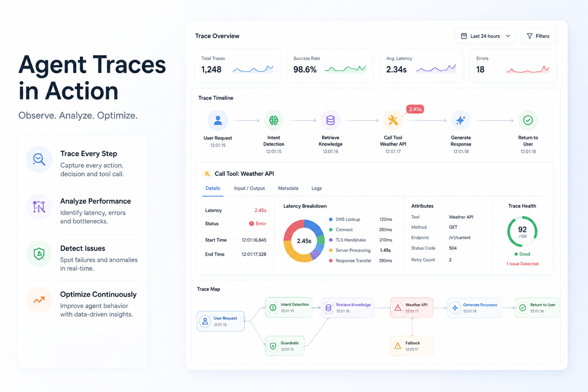The height and width of the screenshot is (392, 588).
Task: Click the red Latency value 2.45s in details
Action: click(x=260, y=210)
